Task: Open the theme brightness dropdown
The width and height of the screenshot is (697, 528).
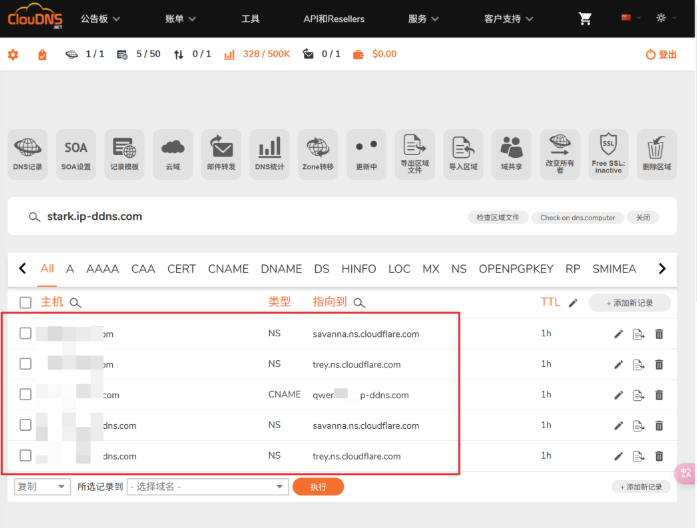Action: pyautogui.click(x=666, y=18)
